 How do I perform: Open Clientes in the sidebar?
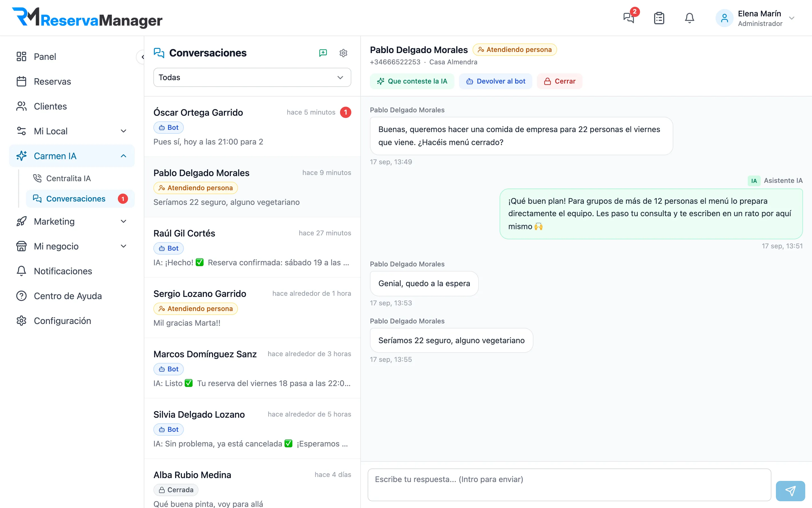72,106
